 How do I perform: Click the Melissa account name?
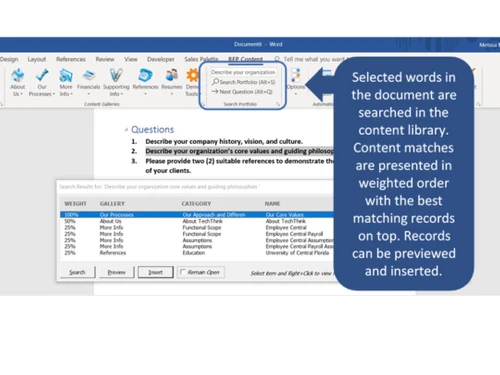(x=489, y=45)
